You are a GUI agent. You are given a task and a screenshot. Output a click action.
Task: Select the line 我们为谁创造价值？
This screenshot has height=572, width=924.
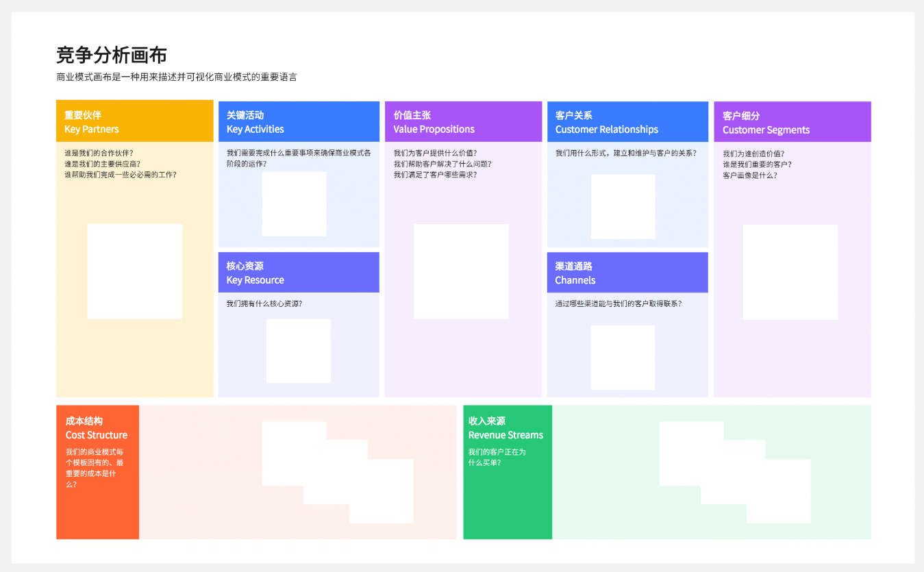coord(754,154)
